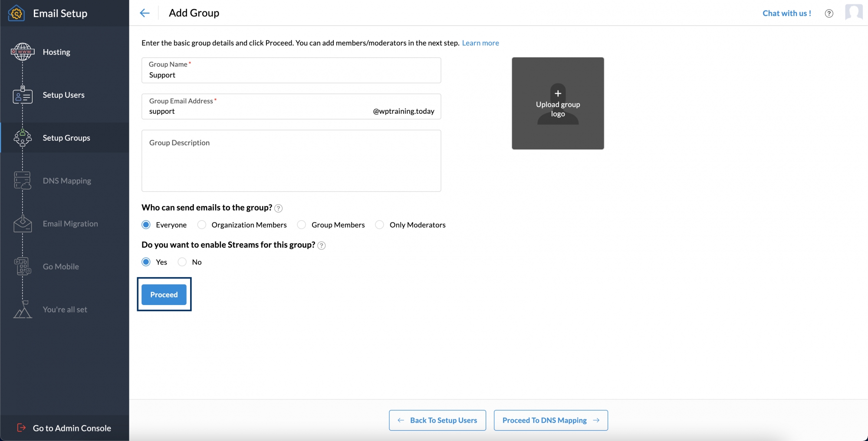The height and width of the screenshot is (441, 868).
Task: Disable Streams by selecting No
Action: coord(182,262)
